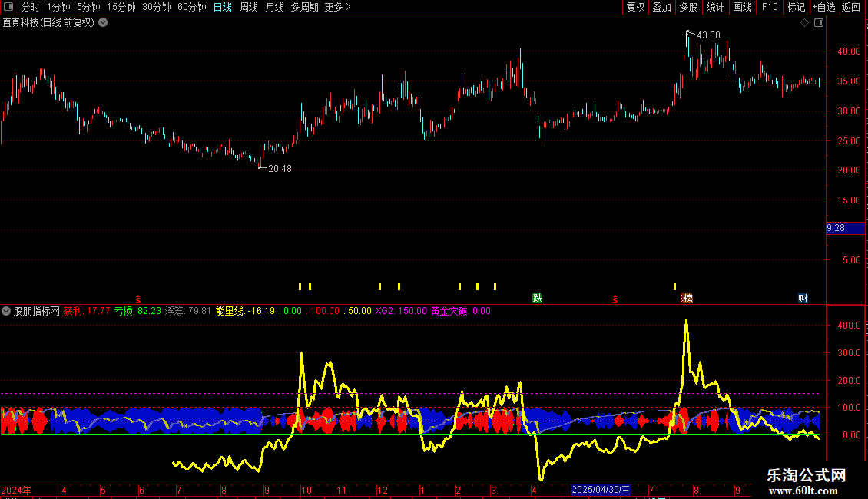868x499 pixels.
Task: Switch to 月线 monthly chart
Action: pos(274,7)
